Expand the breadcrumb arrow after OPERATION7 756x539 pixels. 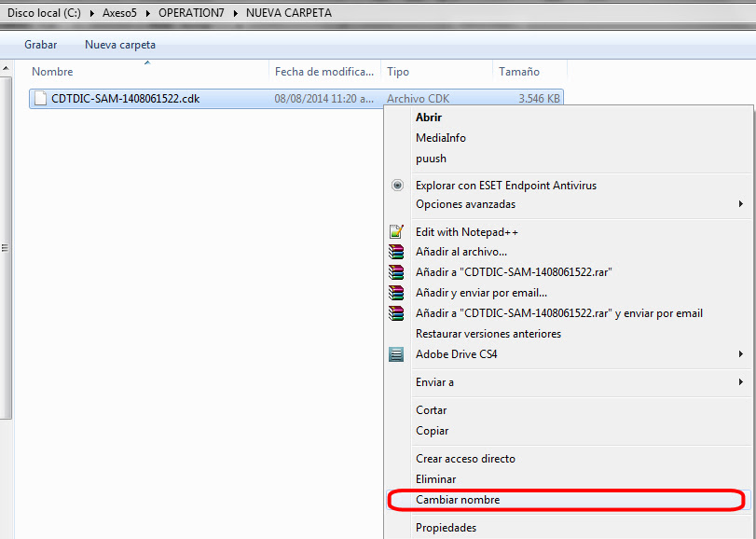coord(236,13)
